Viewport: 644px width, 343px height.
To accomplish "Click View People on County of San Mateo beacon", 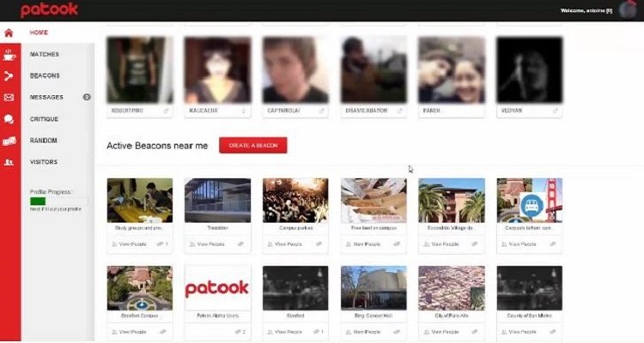I will tap(519, 332).
